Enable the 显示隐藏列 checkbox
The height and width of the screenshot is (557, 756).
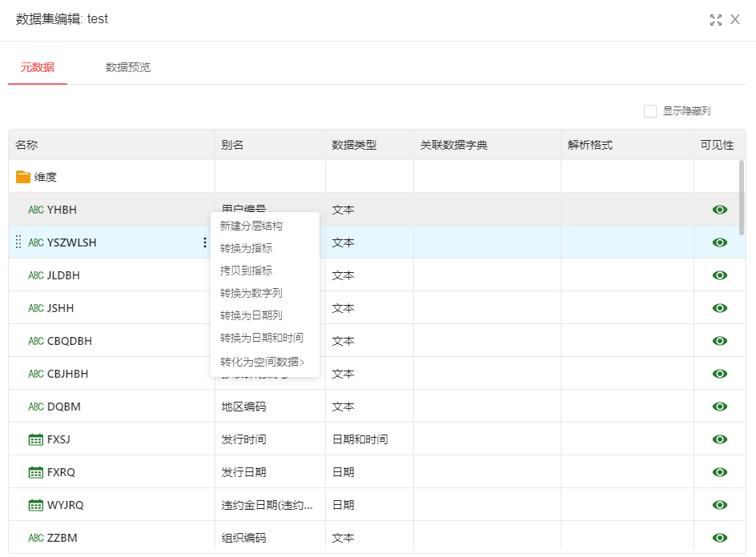tap(650, 111)
